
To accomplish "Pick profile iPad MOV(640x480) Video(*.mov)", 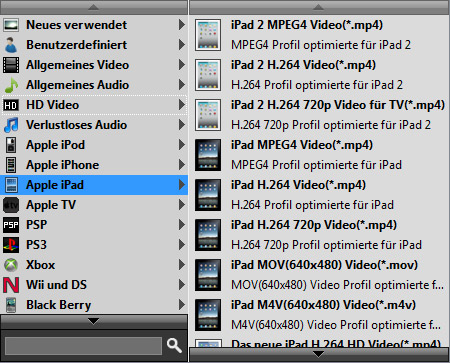I will click(x=324, y=265).
